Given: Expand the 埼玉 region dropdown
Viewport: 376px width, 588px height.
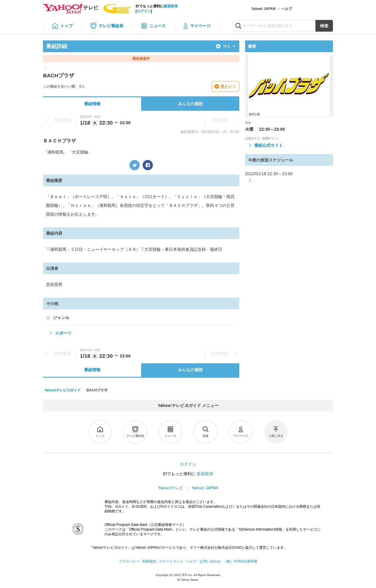Looking at the screenshot, I should 230,46.
